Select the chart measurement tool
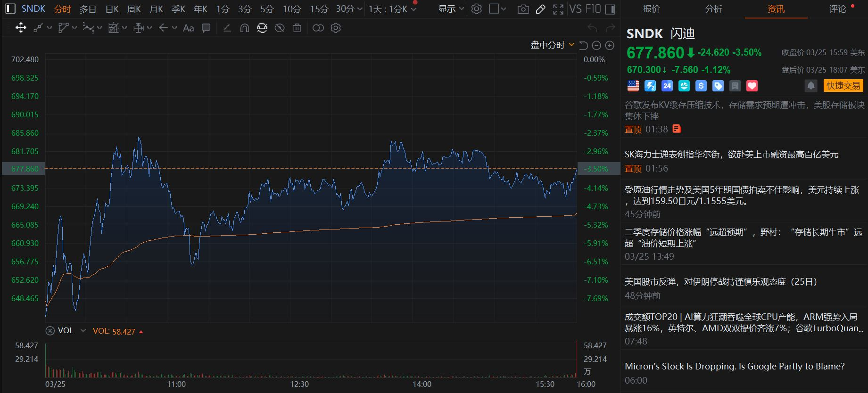This screenshot has height=393, width=868. tap(113, 28)
